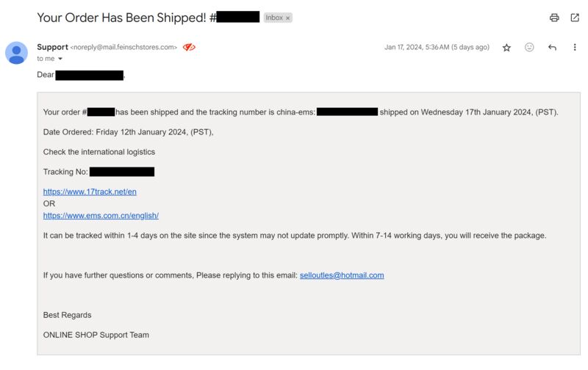This screenshot has width=588, height=370.
Task: Click the noreply@mail.feinschstores.com sender address
Action: (x=123, y=48)
